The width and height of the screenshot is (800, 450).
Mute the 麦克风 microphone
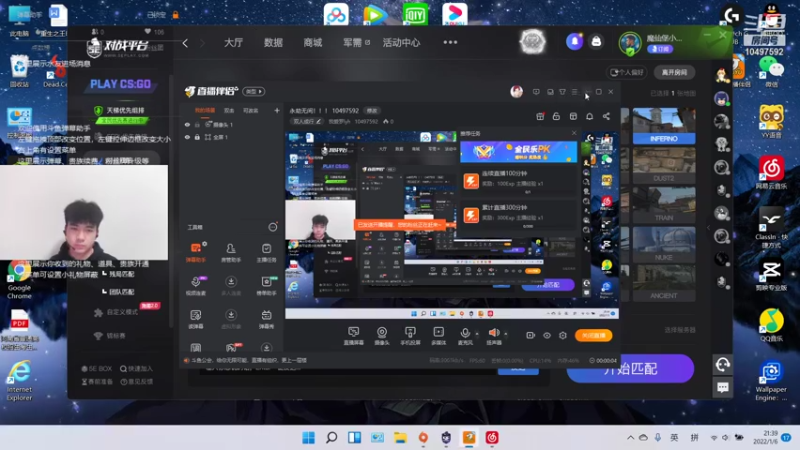pos(465,336)
